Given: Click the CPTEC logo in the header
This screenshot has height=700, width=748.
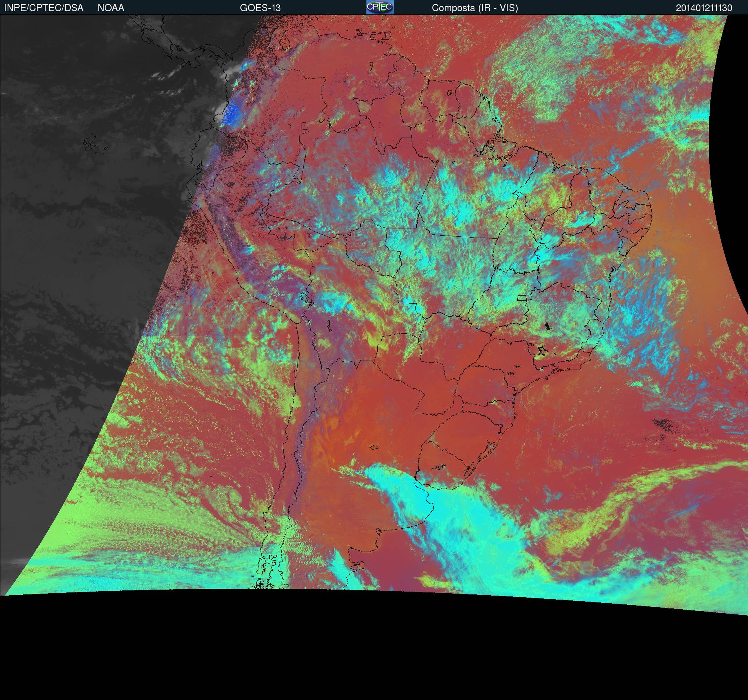Looking at the screenshot, I should pos(380,7).
